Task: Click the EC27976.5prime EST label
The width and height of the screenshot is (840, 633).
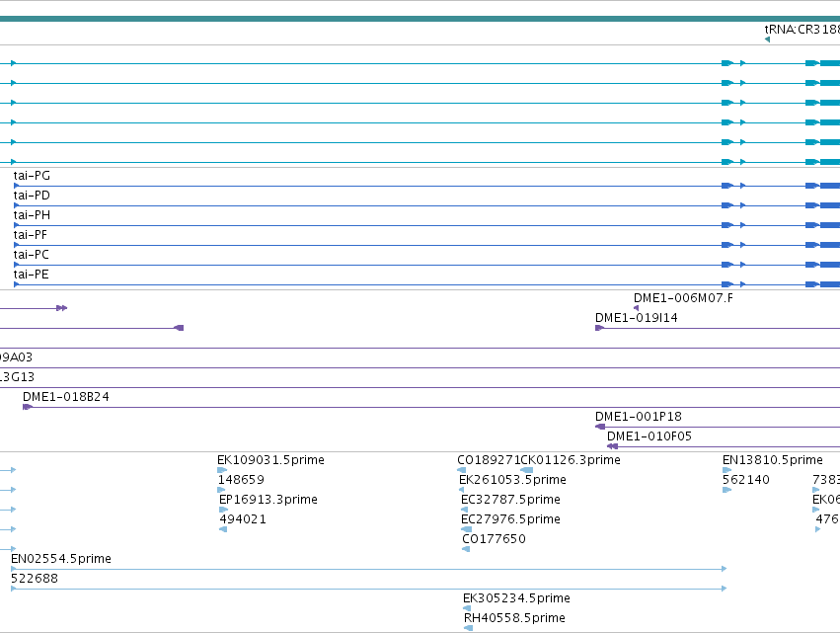Action: coord(510,519)
